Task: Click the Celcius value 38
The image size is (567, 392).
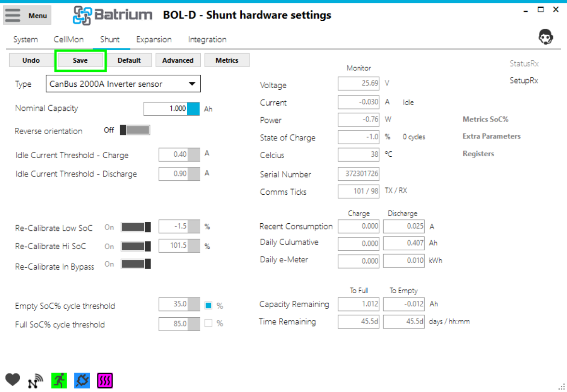Action: 359,155
